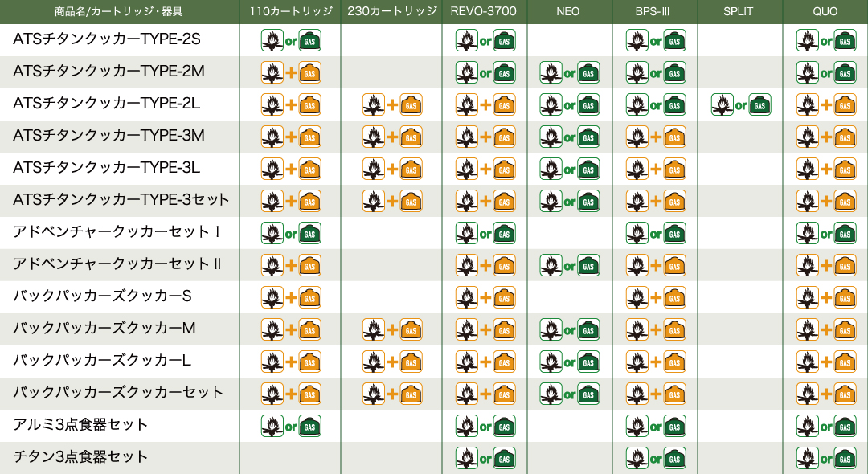
Task: Click the SPLIT icon for ATSチタンクッカーTYPE-2L
Action: (x=741, y=104)
